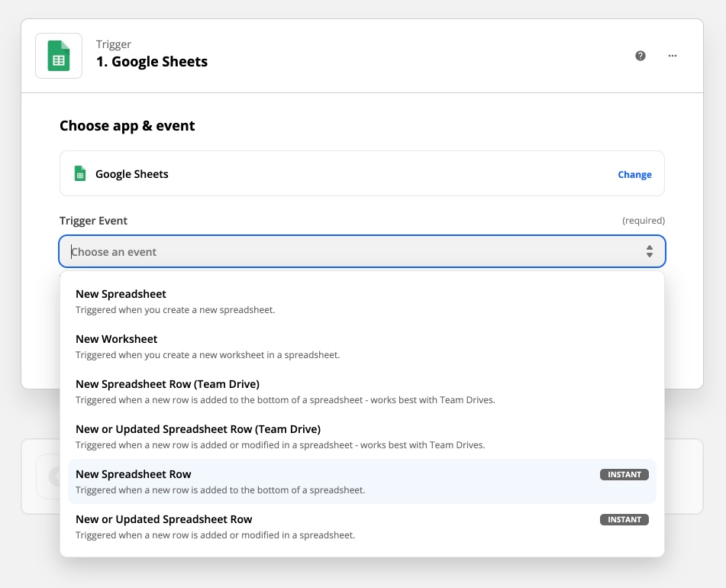726x588 pixels.
Task: Click the Change link to switch apps
Action: pos(634,174)
